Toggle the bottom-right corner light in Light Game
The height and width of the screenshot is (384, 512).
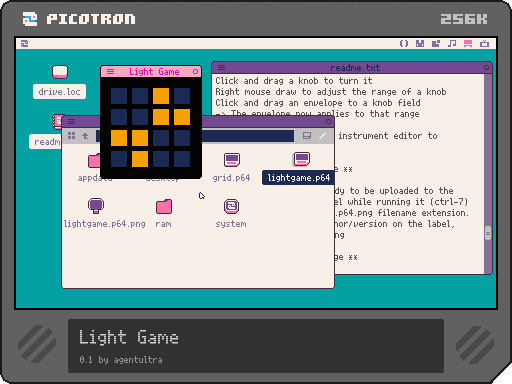182,159
